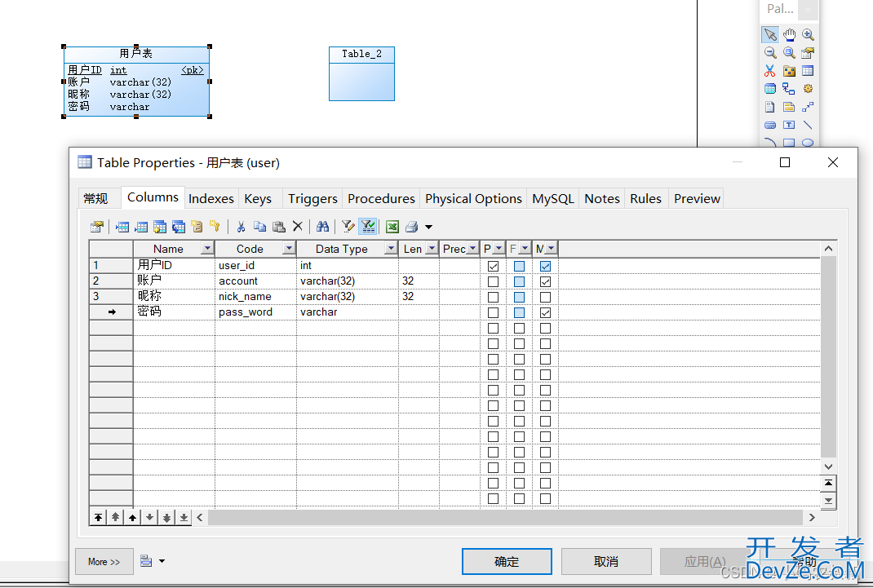The height and width of the screenshot is (588, 873).
Task: Expand the dropdown arrow next to More button
Action: point(162,561)
